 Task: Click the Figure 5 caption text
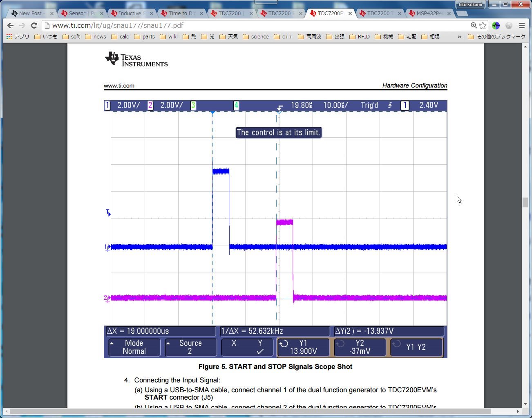click(275, 366)
